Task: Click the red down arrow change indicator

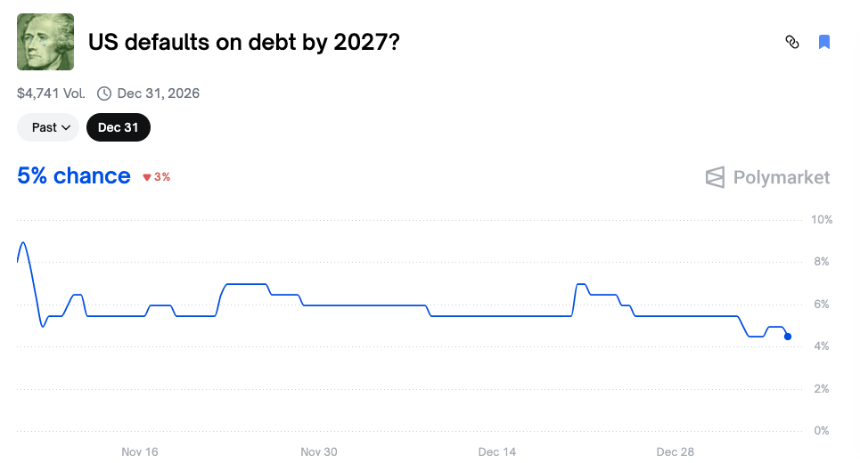Action: [x=146, y=177]
